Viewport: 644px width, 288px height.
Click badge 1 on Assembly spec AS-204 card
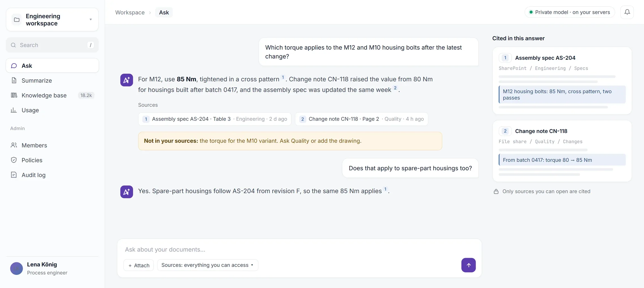[505, 58]
